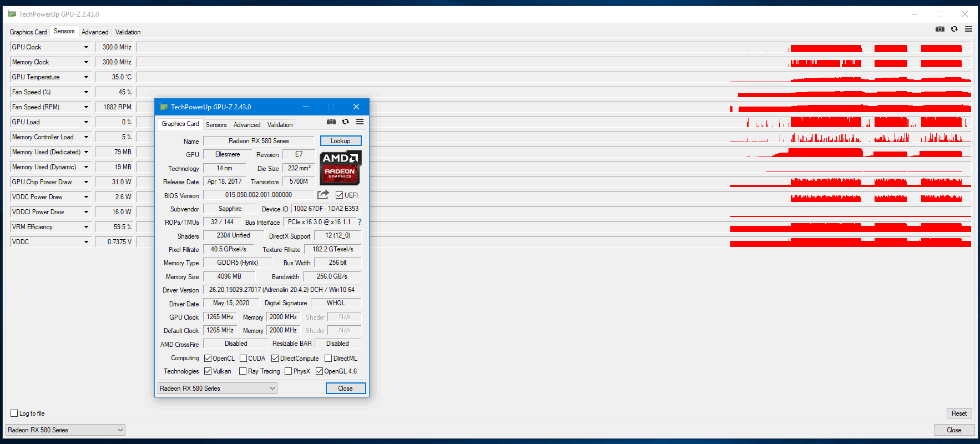Toggle the Vulkan checkbox

pos(208,371)
